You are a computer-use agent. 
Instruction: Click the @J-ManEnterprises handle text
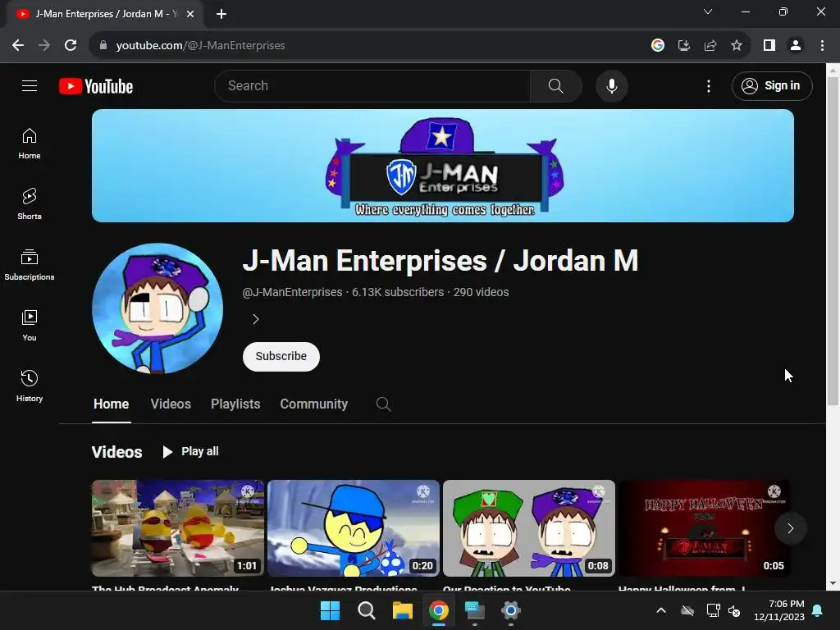(x=293, y=292)
